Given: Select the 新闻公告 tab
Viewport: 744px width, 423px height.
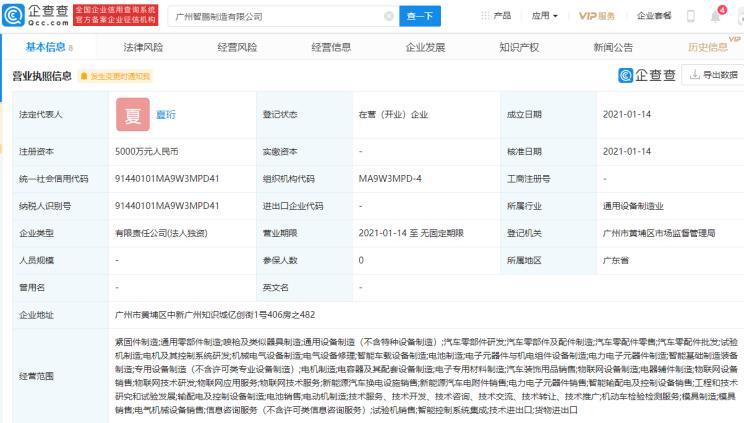Looking at the screenshot, I should [x=613, y=47].
